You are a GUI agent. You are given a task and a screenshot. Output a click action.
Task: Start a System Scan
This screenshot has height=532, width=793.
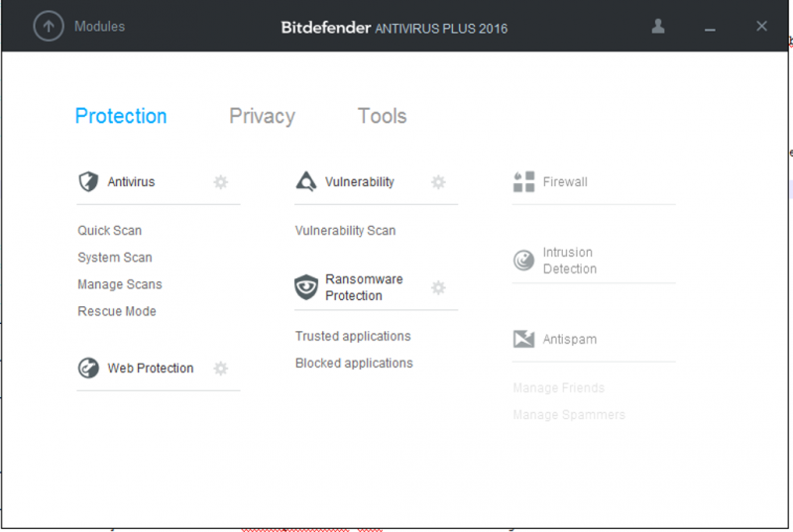(115, 258)
